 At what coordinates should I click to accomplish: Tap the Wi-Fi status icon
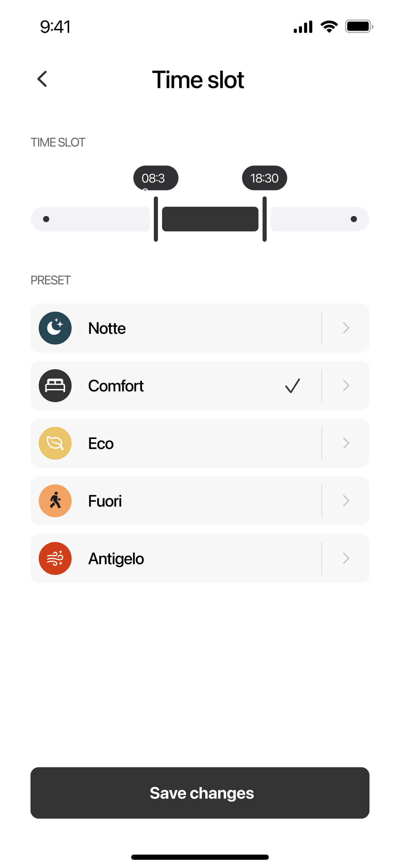point(329,27)
